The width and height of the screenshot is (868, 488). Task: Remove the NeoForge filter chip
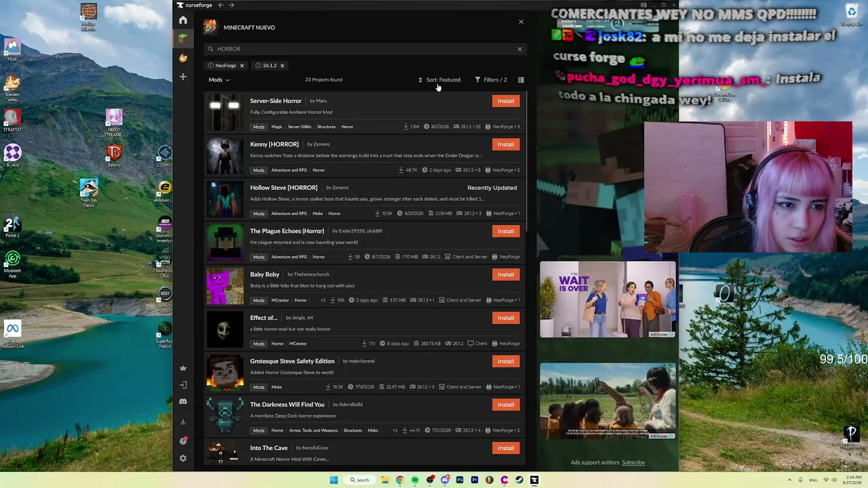[x=241, y=66]
